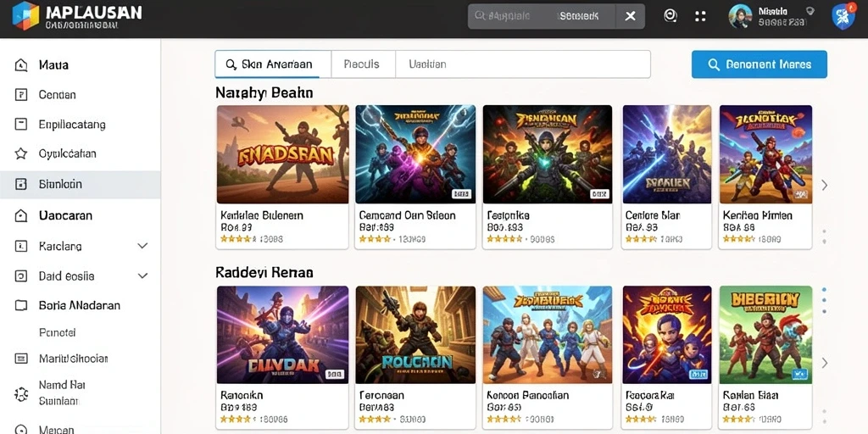Click the blue Renonent Inanes button
The width and height of the screenshot is (868, 434).
pyautogui.click(x=759, y=64)
